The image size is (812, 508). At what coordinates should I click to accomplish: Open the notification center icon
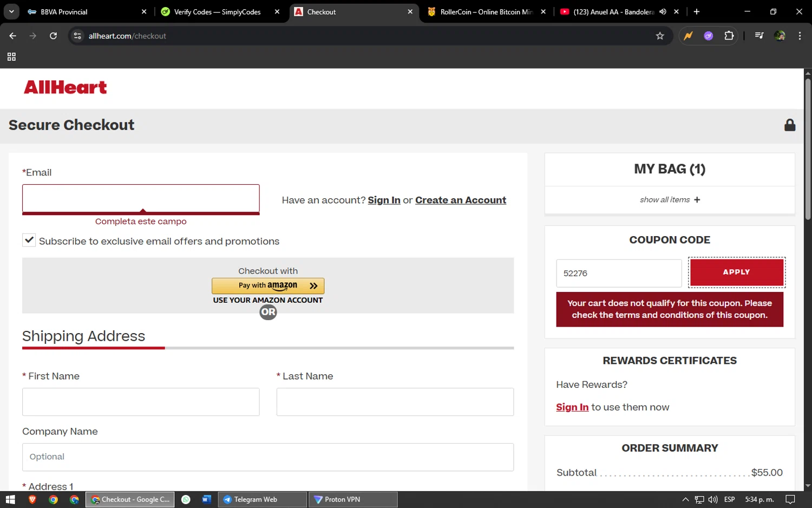point(790,499)
